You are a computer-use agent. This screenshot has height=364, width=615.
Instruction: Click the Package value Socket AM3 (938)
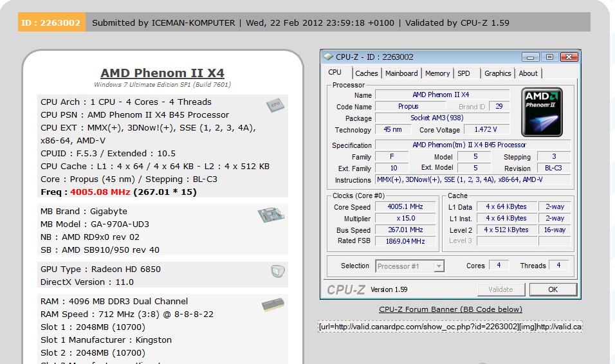click(x=442, y=118)
